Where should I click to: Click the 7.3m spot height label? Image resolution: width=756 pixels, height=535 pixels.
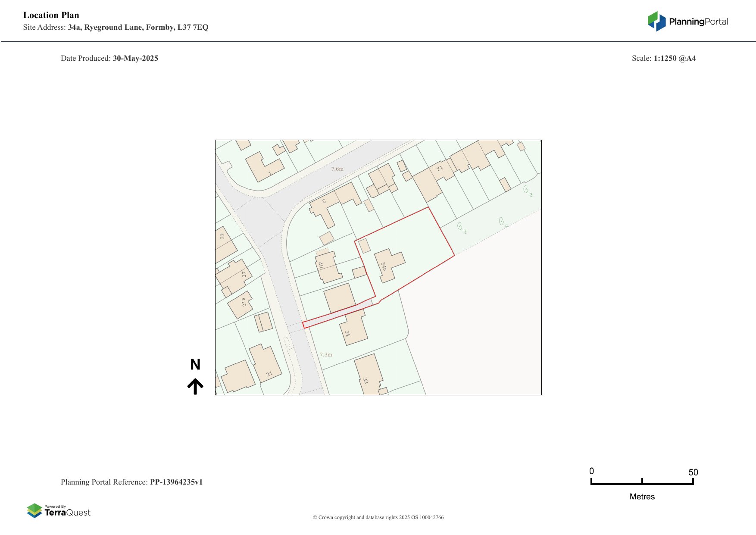[326, 355]
